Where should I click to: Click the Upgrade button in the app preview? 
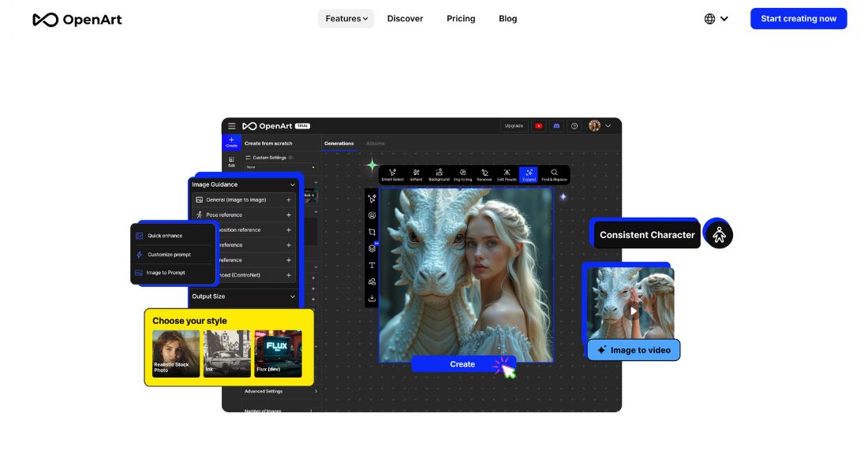(514, 126)
